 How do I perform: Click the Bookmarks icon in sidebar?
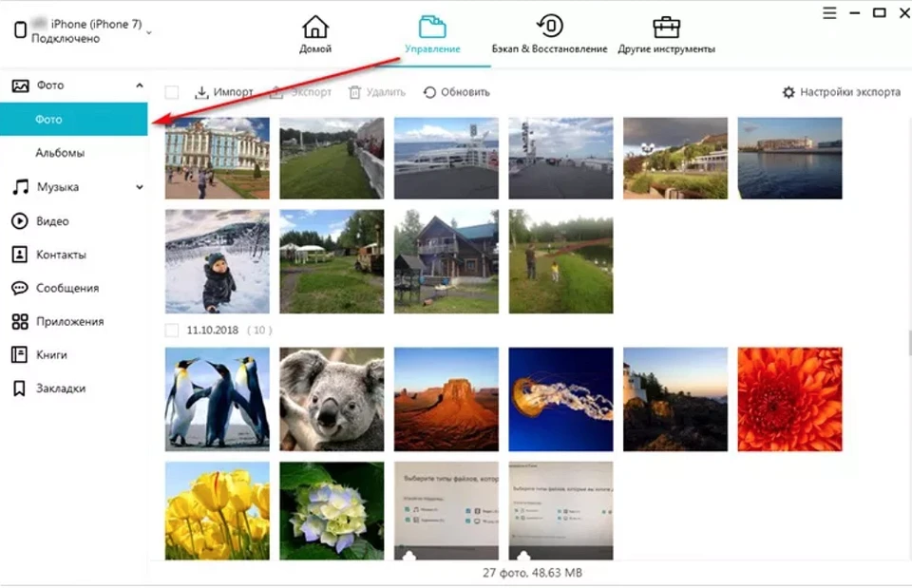(19, 389)
